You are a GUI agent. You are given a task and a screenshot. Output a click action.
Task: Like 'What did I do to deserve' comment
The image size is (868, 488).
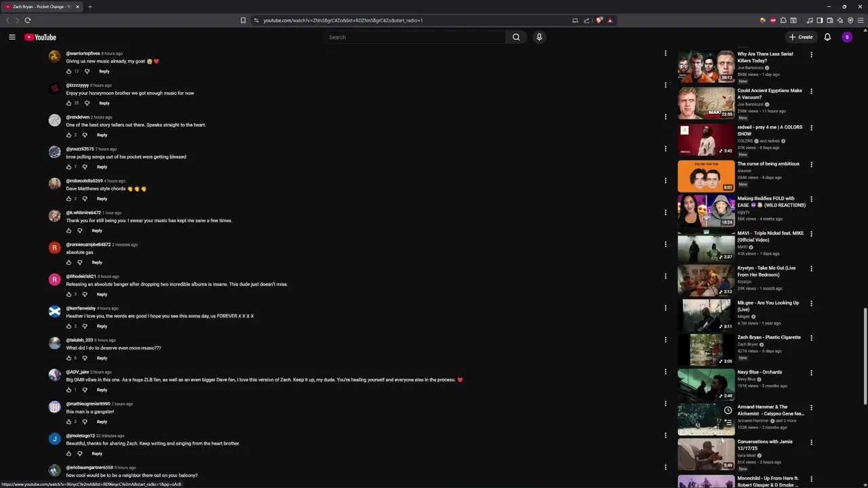click(68, 358)
